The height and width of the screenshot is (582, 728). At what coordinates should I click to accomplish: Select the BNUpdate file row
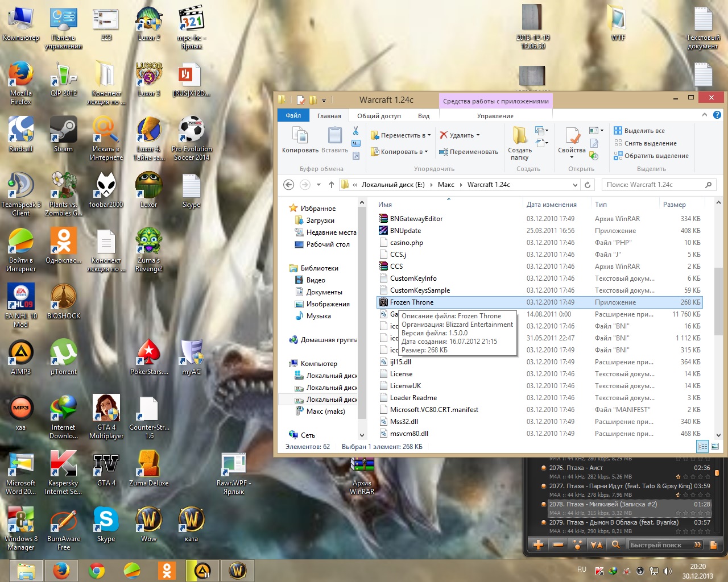coord(540,231)
